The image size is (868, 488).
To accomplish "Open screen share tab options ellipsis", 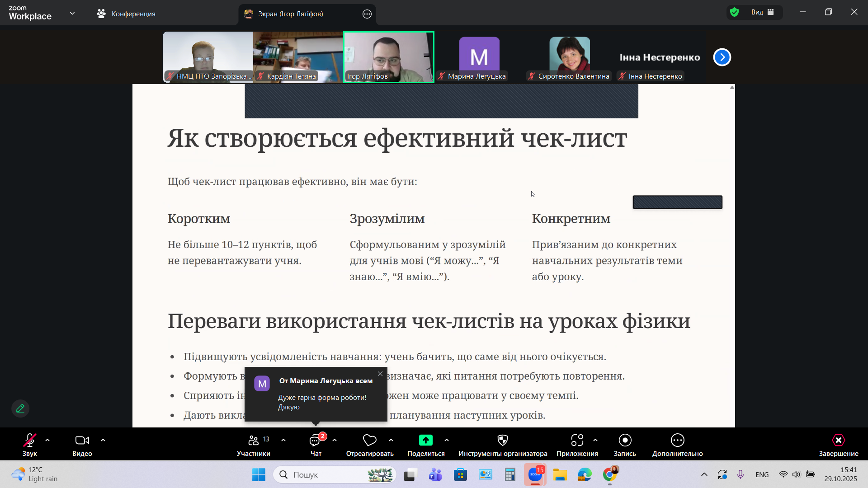I will coord(367,14).
